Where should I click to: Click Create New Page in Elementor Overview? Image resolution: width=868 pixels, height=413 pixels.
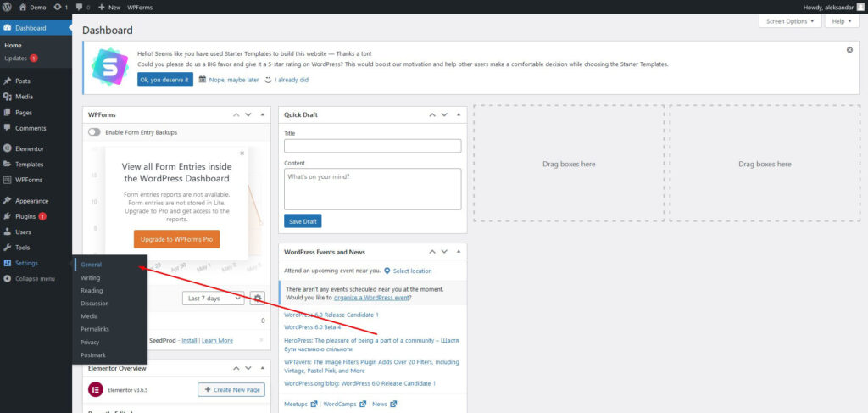(x=231, y=390)
